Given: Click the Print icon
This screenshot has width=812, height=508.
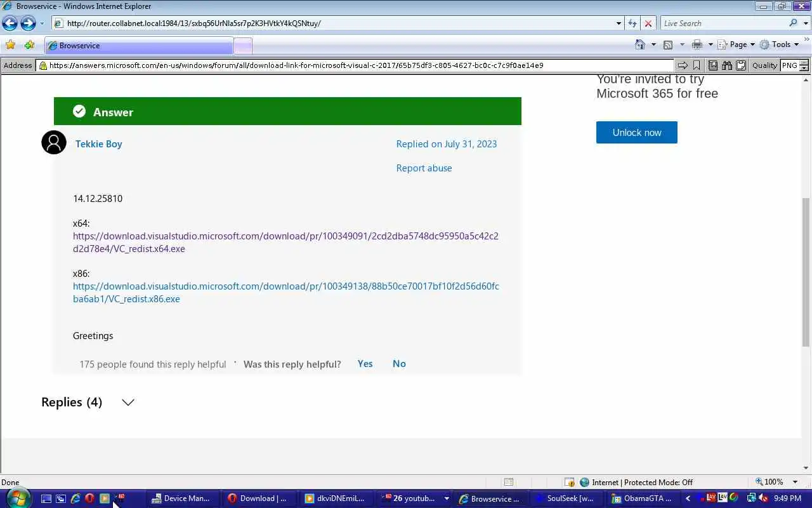Looking at the screenshot, I should [x=697, y=44].
